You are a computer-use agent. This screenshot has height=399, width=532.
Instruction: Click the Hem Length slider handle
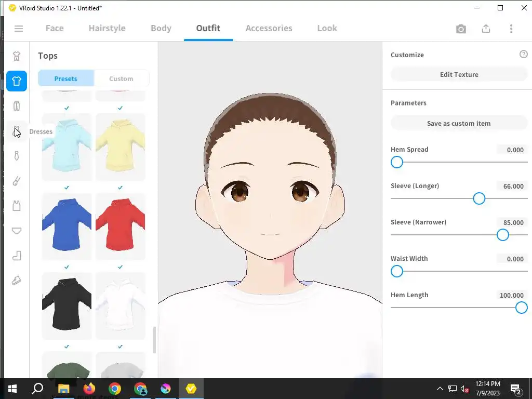522,308
